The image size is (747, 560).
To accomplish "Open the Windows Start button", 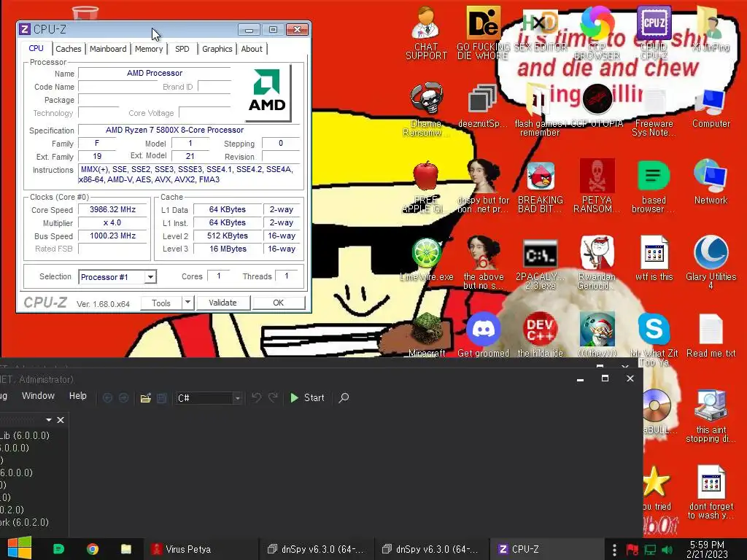I will 20,548.
